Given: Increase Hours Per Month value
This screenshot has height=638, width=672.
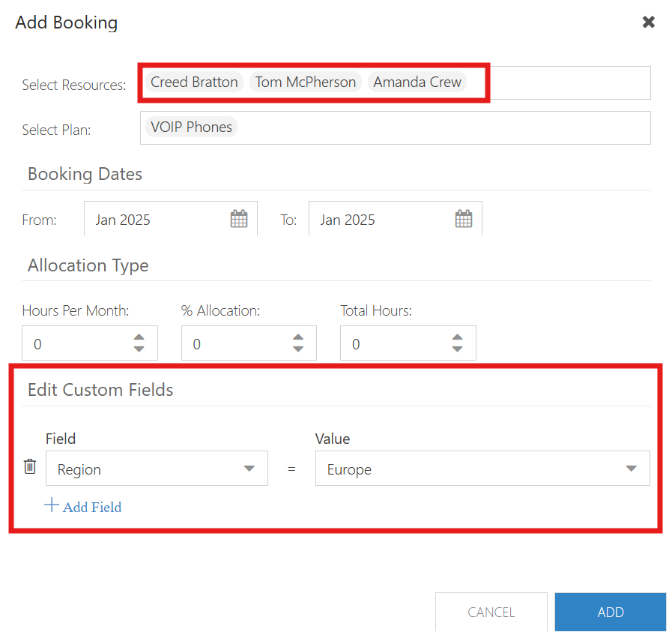Looking at the screenshot, I should 139,337.
